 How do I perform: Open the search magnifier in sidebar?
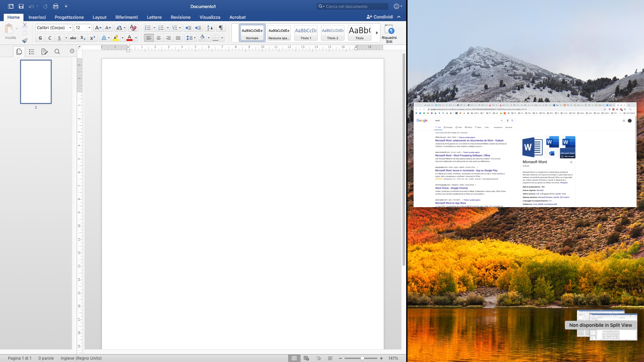[x=57, y=51]
